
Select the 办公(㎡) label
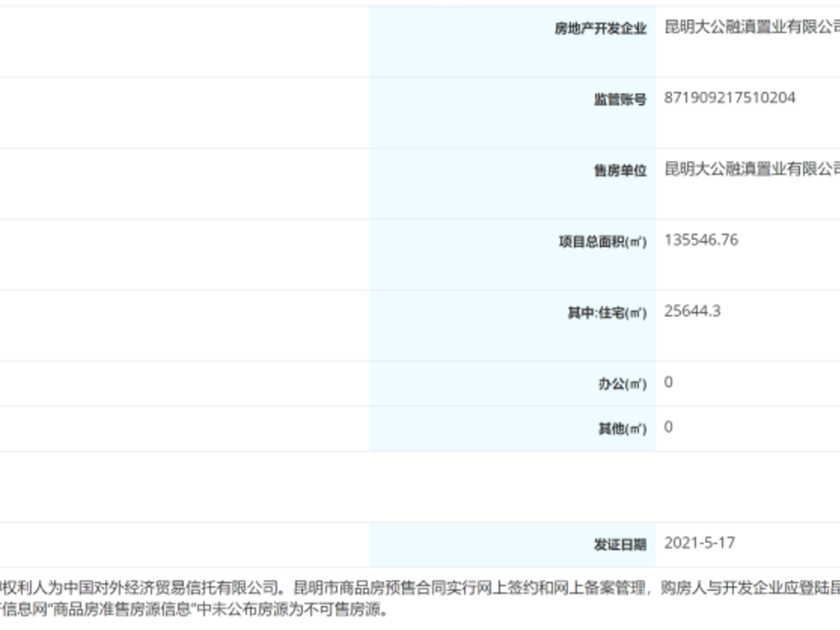(622, 384)
